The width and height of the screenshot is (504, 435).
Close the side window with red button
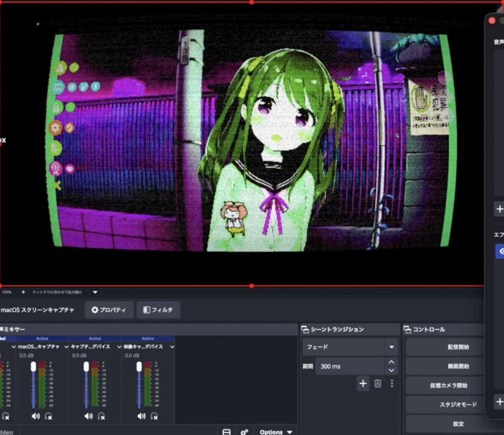(x=492, y=21)
